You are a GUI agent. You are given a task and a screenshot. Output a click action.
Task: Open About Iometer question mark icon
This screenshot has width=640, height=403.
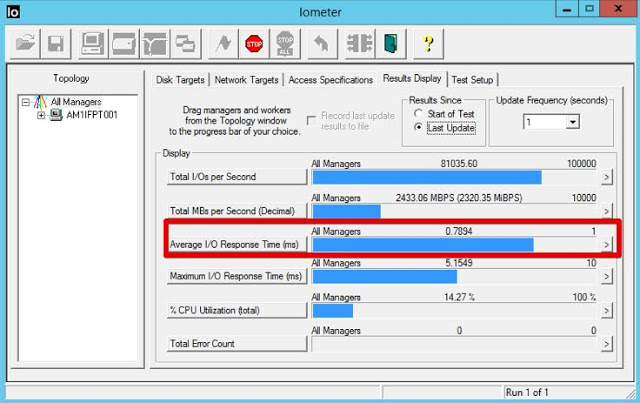(428, 43)
